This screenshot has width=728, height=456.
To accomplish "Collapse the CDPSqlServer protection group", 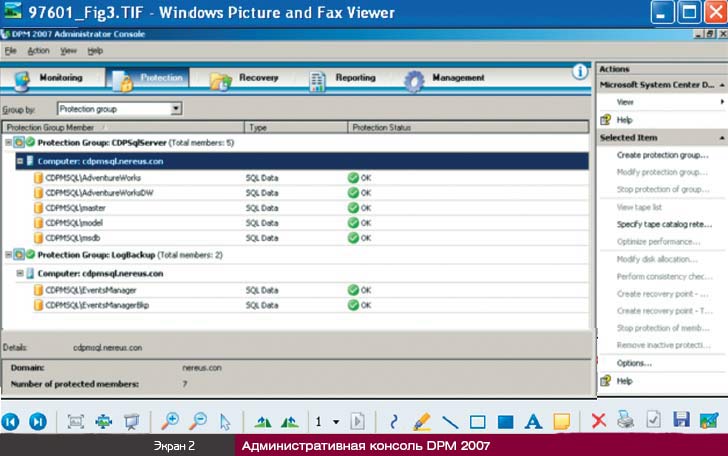I will tap(8, 143).
